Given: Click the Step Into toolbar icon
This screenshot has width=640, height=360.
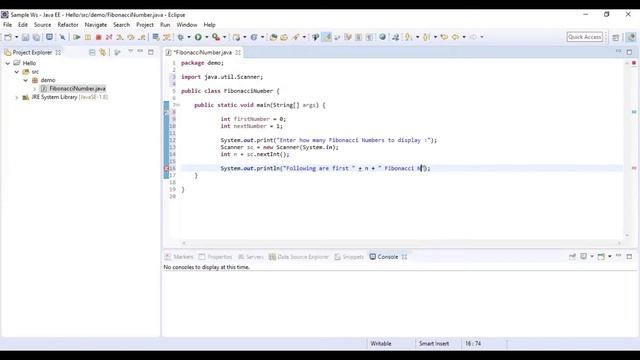Looking at the screenshot, I should tap(120, 37).
